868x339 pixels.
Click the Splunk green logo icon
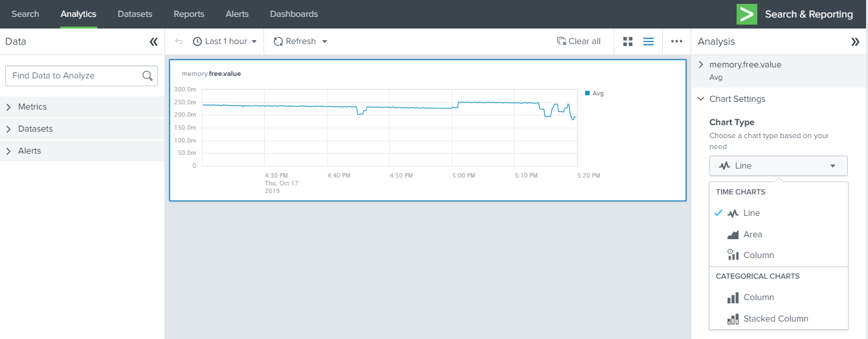coord(746,14)
